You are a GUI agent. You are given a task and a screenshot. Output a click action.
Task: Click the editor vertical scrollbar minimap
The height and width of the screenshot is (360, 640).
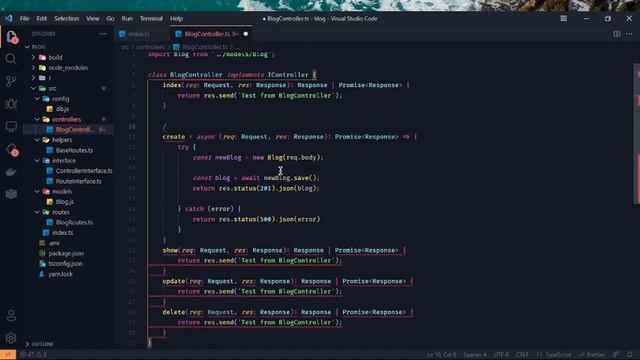pos(636,133)
